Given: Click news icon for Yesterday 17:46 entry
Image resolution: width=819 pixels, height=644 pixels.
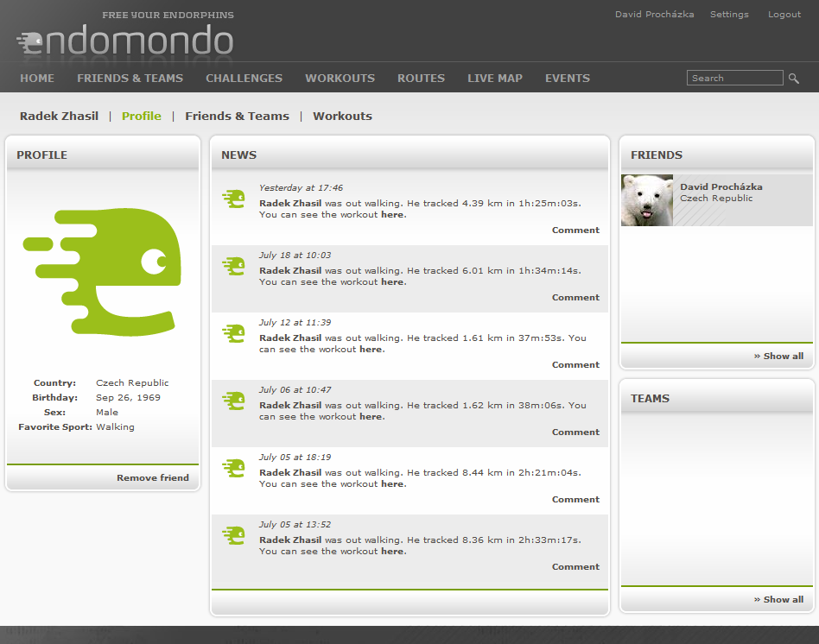Looking at the screenshot, I should (x=233, y=199).
